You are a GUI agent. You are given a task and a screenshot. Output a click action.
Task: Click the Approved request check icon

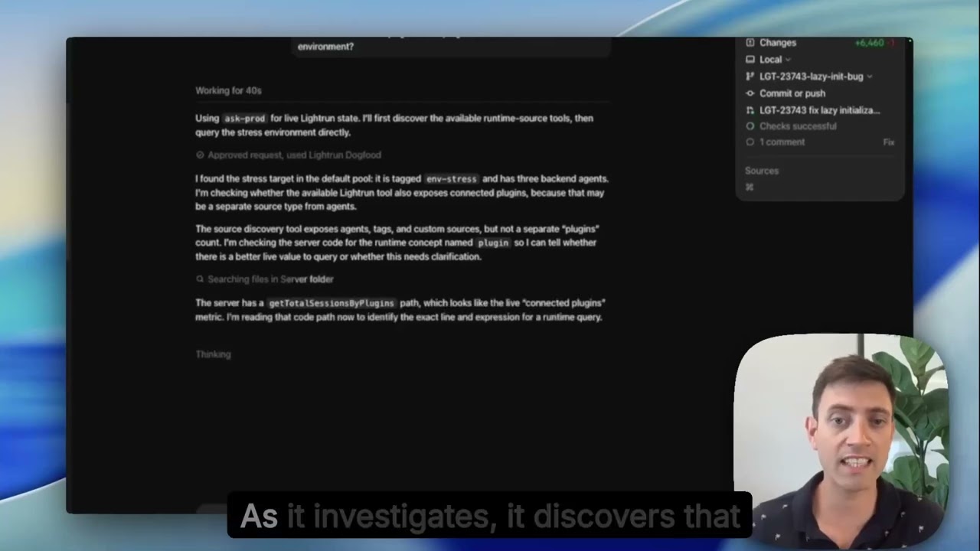(200, 155)
